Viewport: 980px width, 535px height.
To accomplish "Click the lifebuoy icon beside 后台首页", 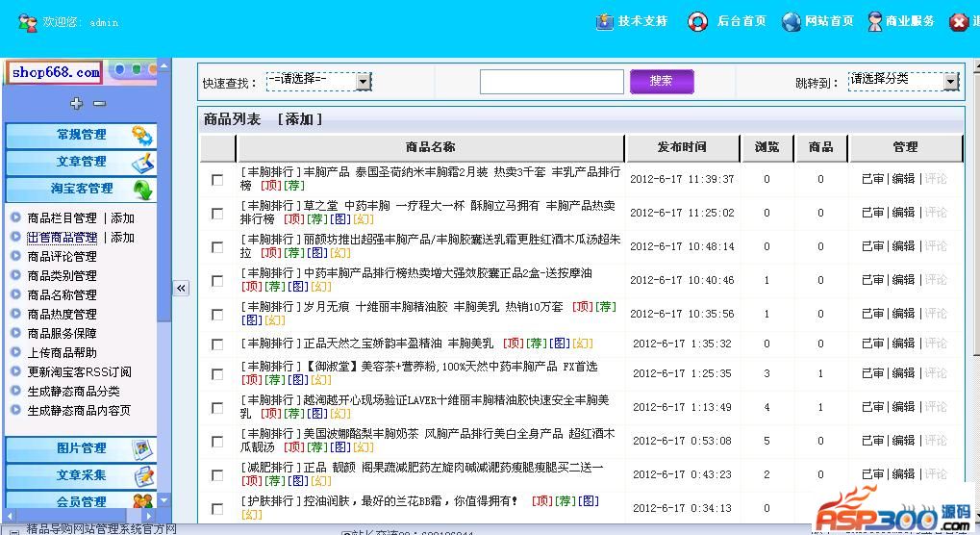I will 697,21.
